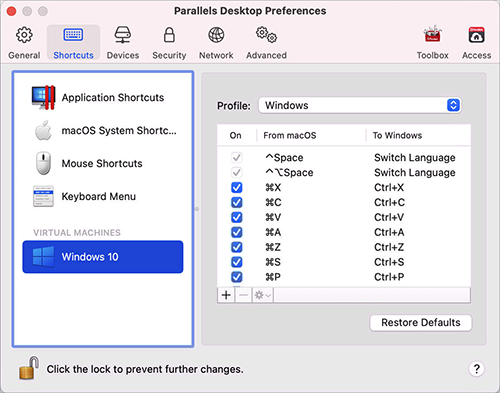Viewport: 500px width, 393px height.
Task: Open the Profile dropdown showing Windows
Action: (x=360, y=106)
